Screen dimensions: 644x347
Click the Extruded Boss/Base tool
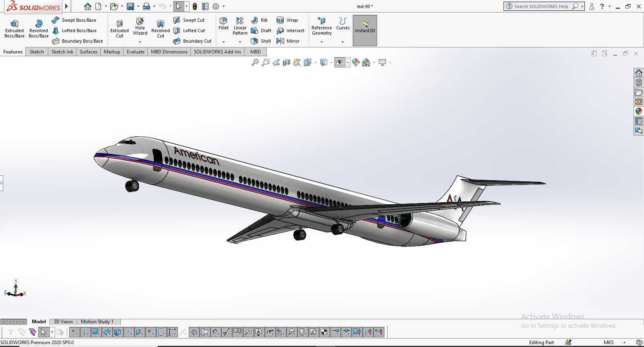coord(14,29)
